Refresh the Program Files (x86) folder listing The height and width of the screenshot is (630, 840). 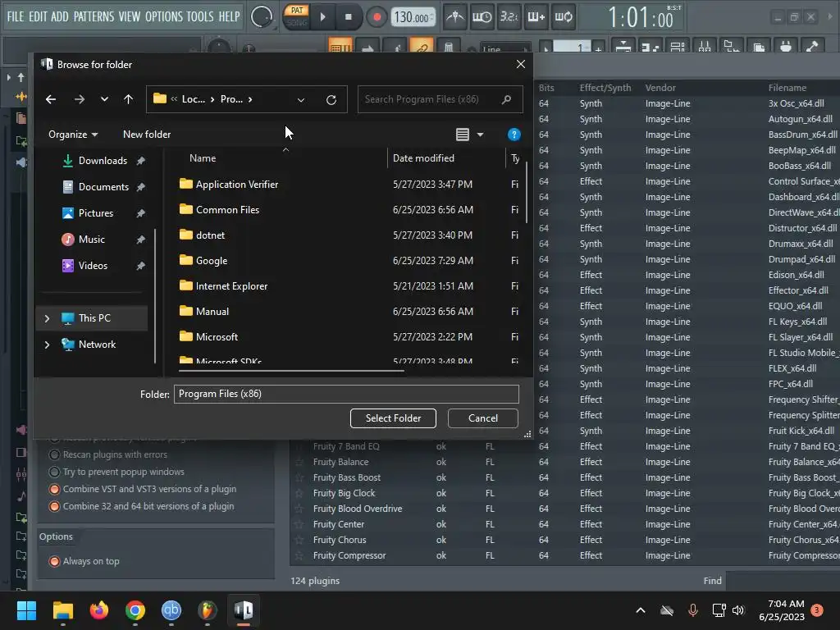coord(331,99)
